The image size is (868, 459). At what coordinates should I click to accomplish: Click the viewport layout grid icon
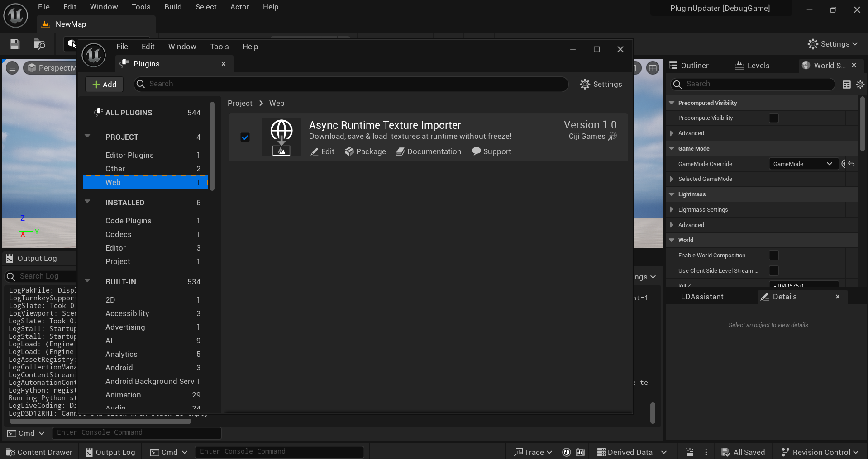click(653, 68)
